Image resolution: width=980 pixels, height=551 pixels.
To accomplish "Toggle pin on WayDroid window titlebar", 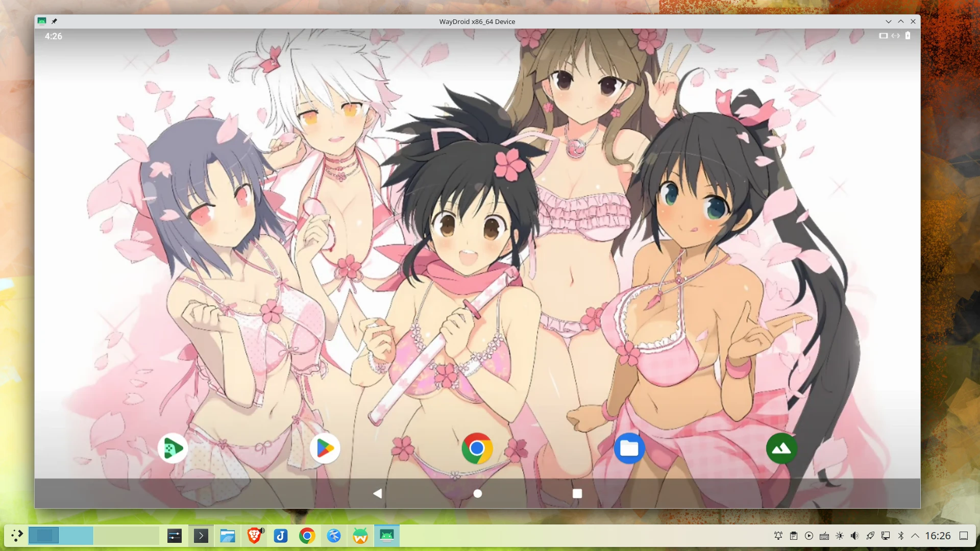I will [x=54, y=21].
